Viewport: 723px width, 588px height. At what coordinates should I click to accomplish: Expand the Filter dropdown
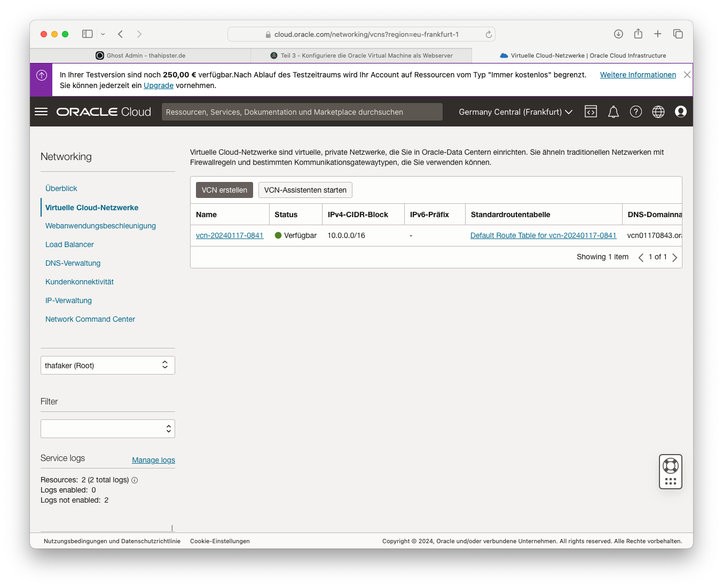tap(107, 428)
